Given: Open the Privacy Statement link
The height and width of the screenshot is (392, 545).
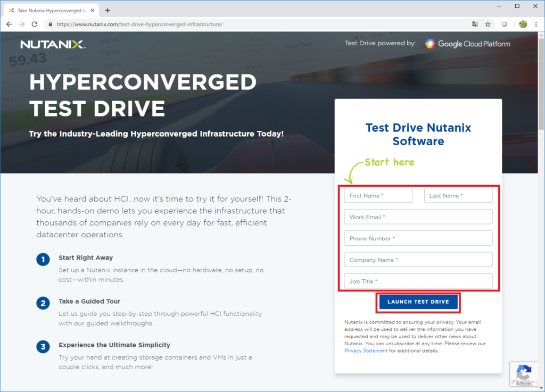Looking at the screenshot, I should point(366,351).
